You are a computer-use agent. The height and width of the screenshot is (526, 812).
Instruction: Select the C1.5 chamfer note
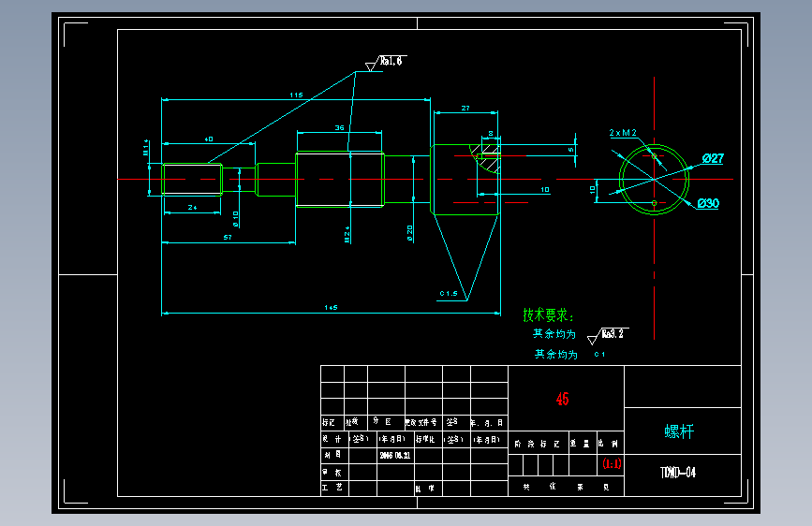coord(449,294)
